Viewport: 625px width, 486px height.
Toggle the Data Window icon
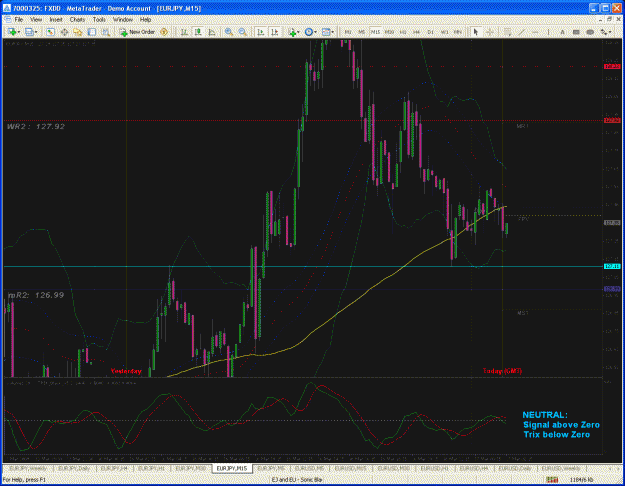pos(64,32)
